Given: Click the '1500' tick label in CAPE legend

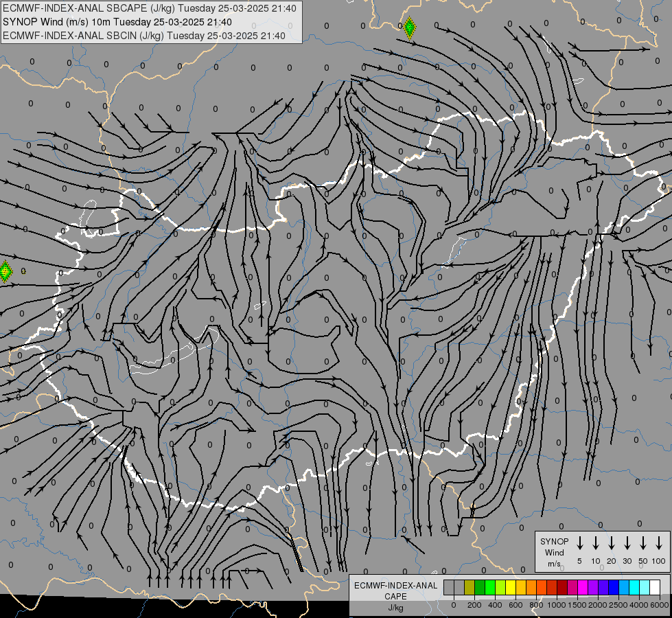Looking at the screenshot, I should (x=577, y=605).
